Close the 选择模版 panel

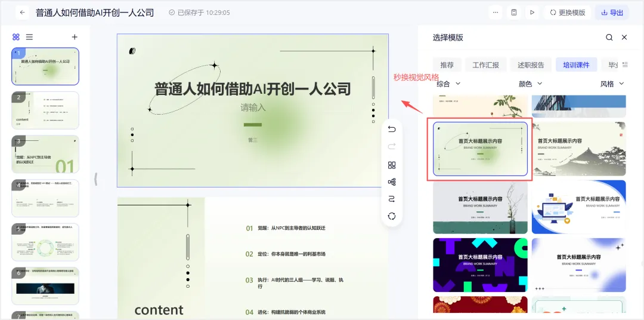coord(624,38)
